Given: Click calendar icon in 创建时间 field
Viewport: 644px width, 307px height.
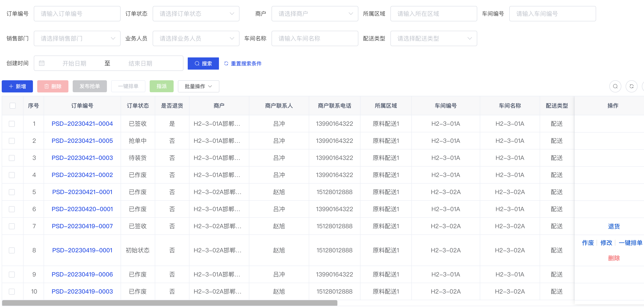Looking at the screenshot, I should coord(42,63).
